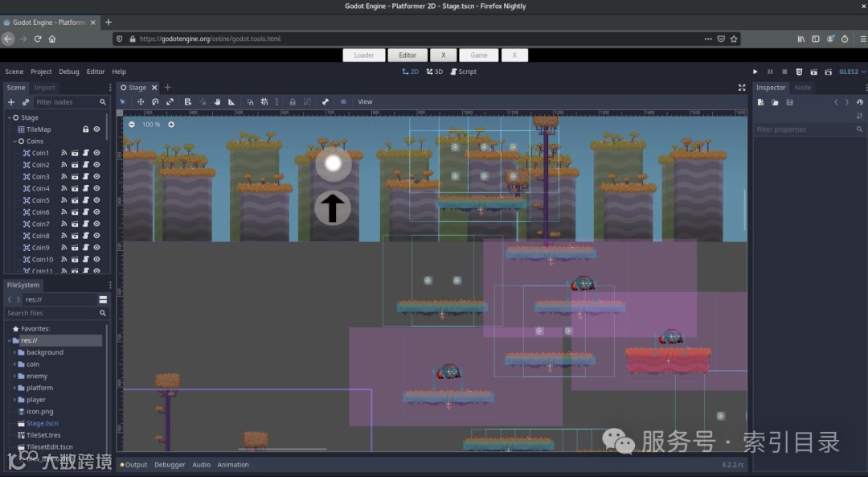Open Inspector object properties tools icon
This screenshot has width=868, height=477.
(x=860, y=116)
